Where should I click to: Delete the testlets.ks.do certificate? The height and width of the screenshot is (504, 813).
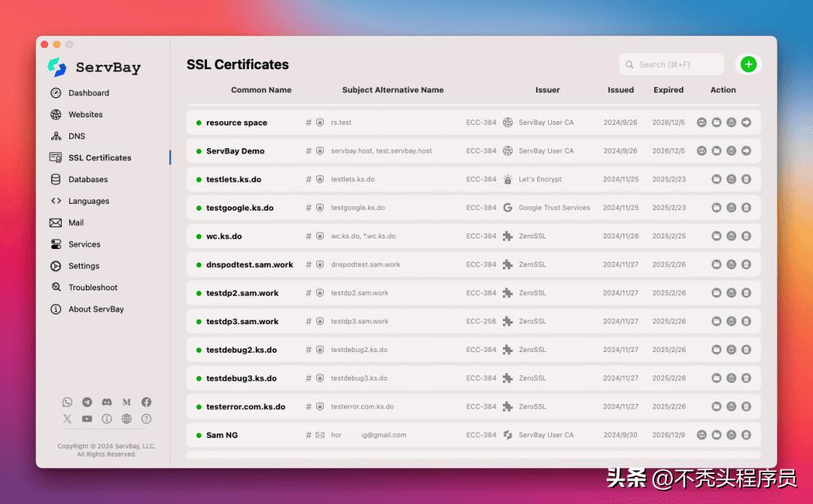(746, 180)
